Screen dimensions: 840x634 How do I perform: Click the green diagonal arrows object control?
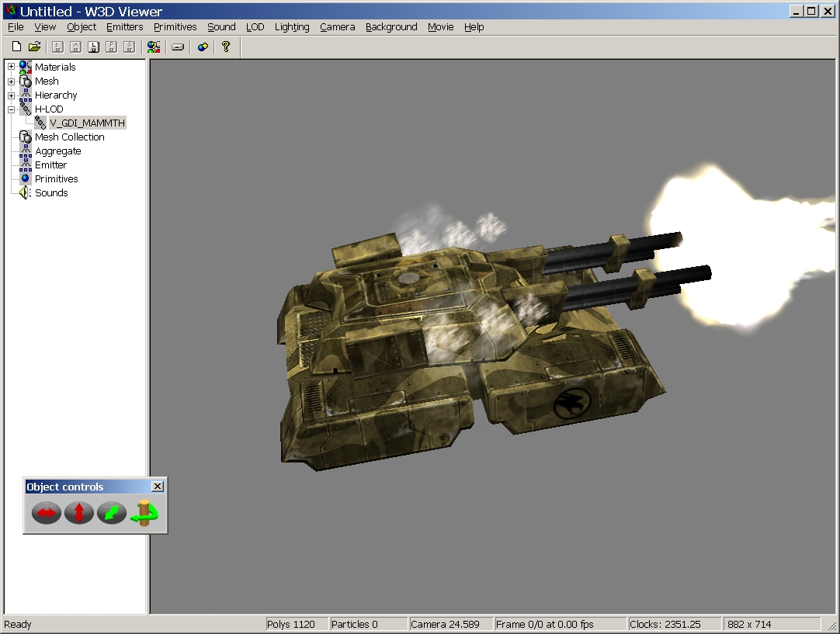112,512
